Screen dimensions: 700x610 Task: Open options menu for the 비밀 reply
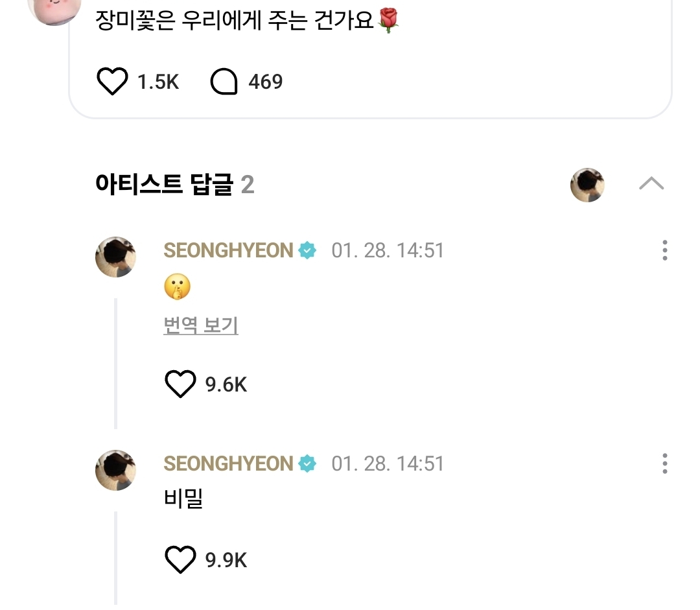[665, 463]
